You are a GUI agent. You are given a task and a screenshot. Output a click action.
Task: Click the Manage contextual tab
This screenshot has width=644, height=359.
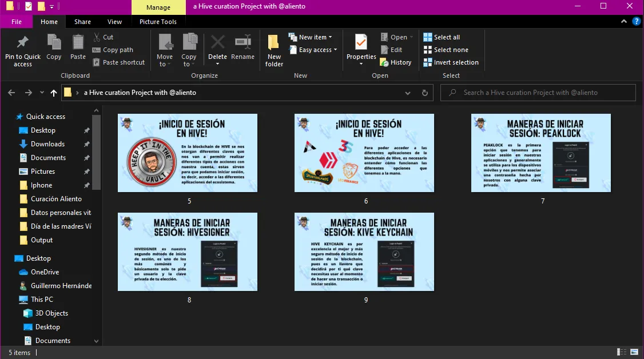point(158,7)
